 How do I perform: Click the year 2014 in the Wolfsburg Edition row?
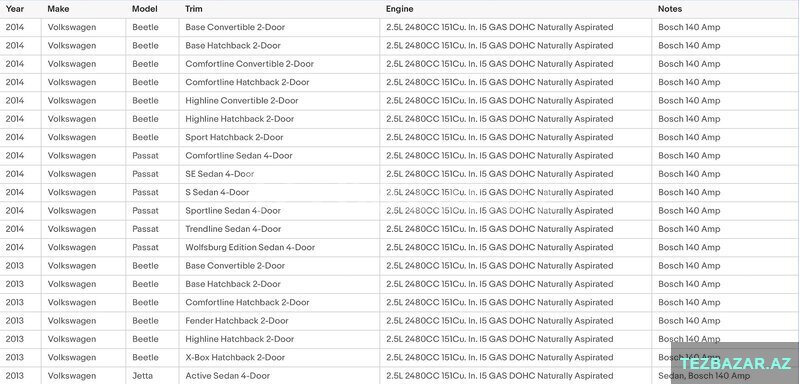point(15,248)
